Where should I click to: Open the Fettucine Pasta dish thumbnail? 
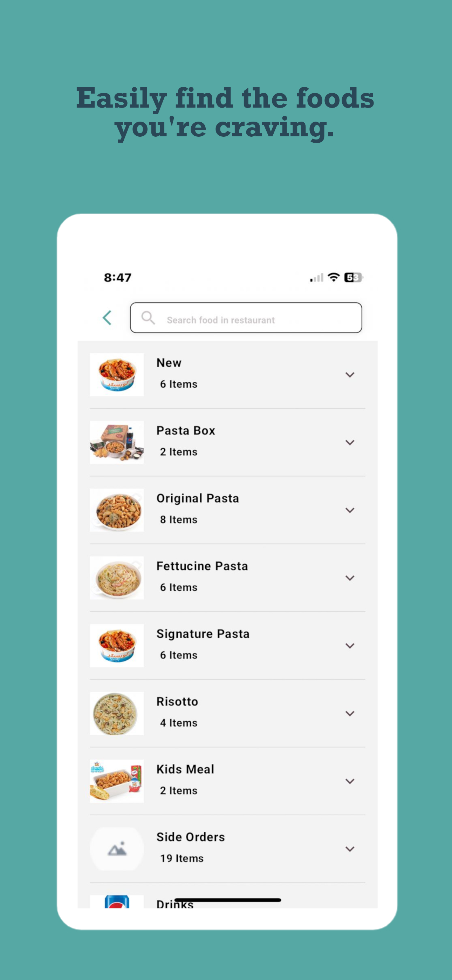tap(117, 578)
